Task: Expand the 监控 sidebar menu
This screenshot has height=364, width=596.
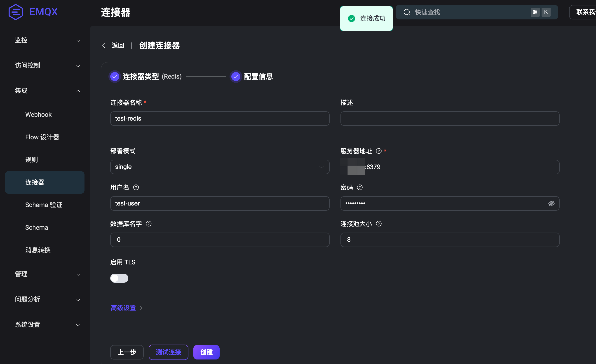Action: (x=47, y=40)
